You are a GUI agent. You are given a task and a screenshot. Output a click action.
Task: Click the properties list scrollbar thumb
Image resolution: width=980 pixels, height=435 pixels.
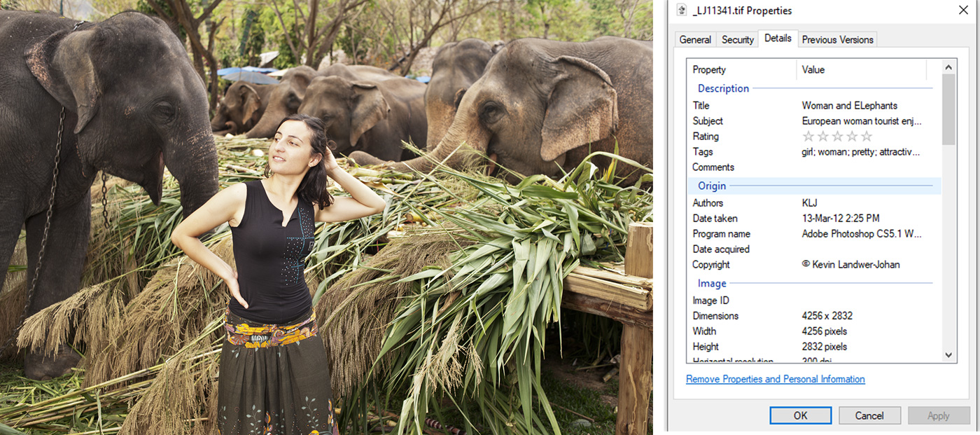point(948,109)
